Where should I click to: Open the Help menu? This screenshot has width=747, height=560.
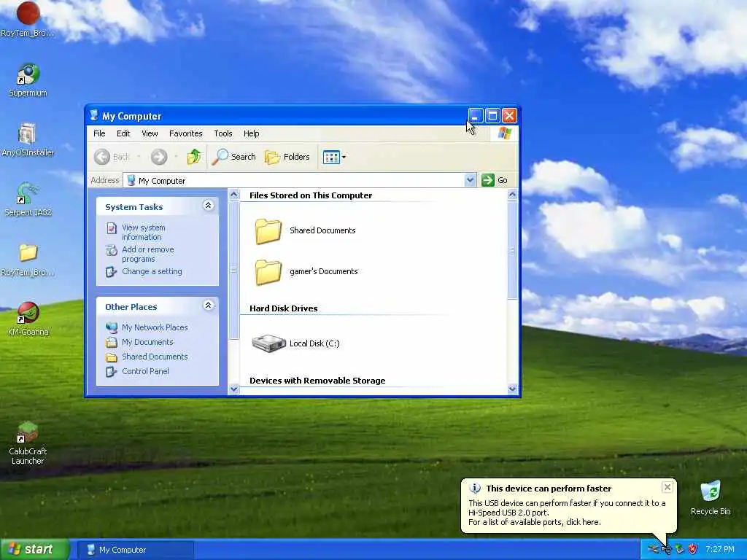tap(252, 133)
